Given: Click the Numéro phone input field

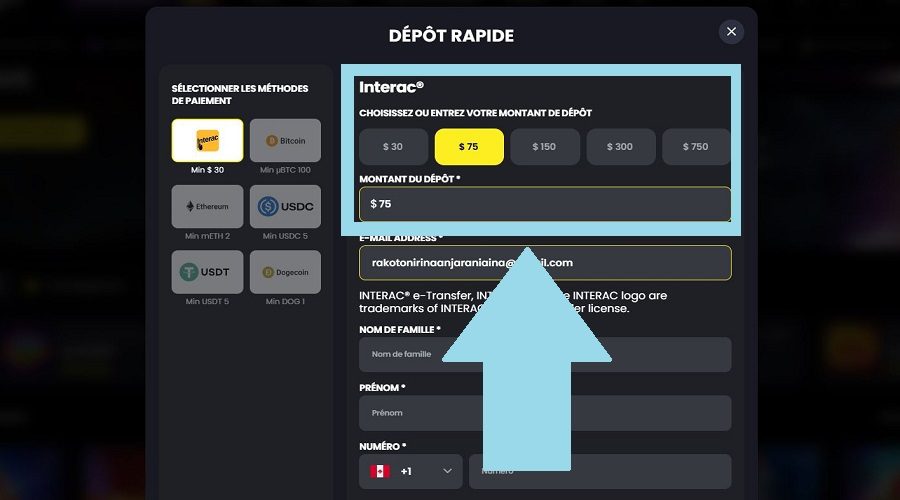Looking at the screenshot, I should coord(600,471).
